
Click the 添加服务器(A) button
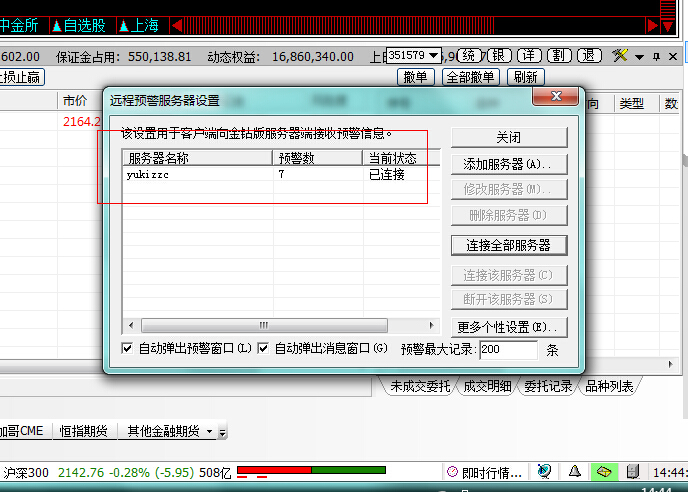[x=509, y=163]
